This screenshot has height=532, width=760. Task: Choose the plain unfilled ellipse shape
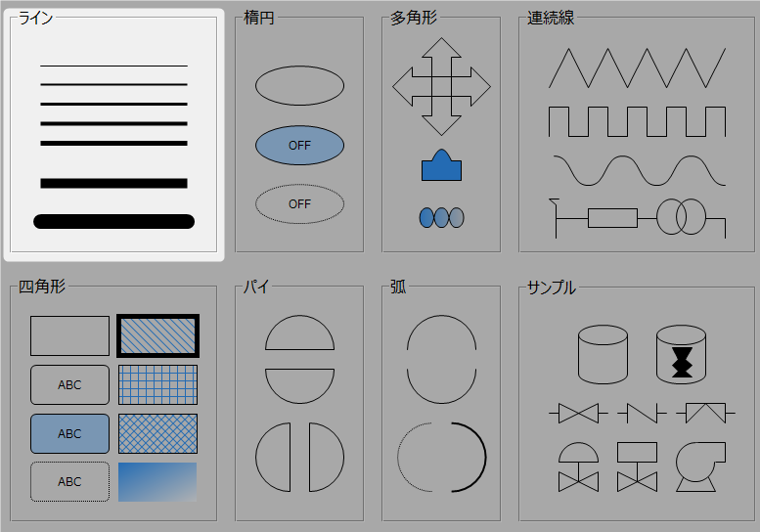[299, 86]
